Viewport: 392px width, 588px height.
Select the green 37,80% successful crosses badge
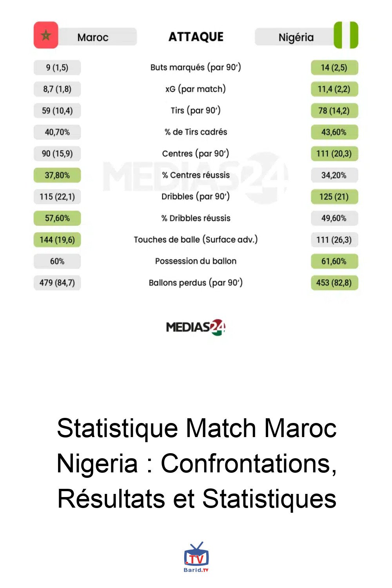click(57, 175)
